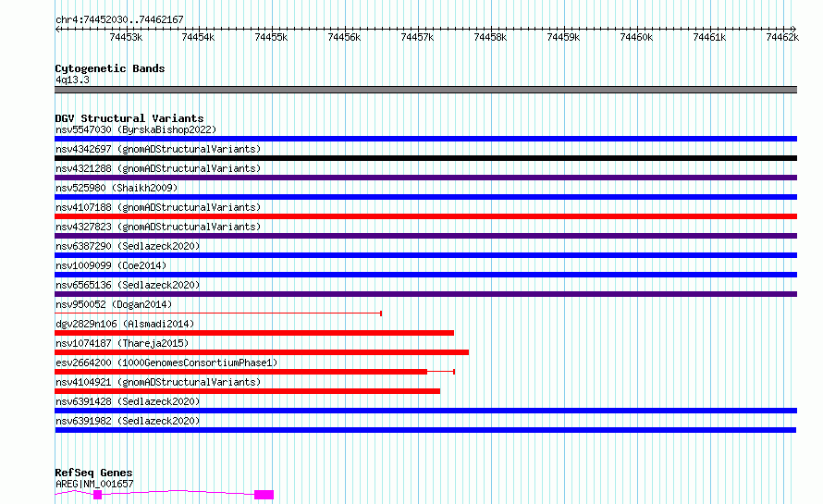
Task: Click the 74461k ruler tick label
Action: (x=709, y=37)
